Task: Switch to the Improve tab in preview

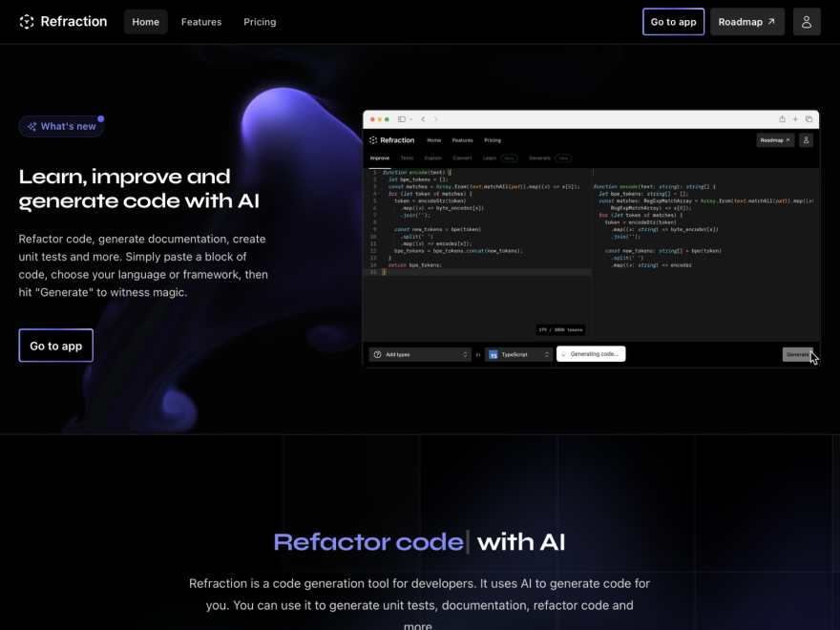Action: click(379, 158)
